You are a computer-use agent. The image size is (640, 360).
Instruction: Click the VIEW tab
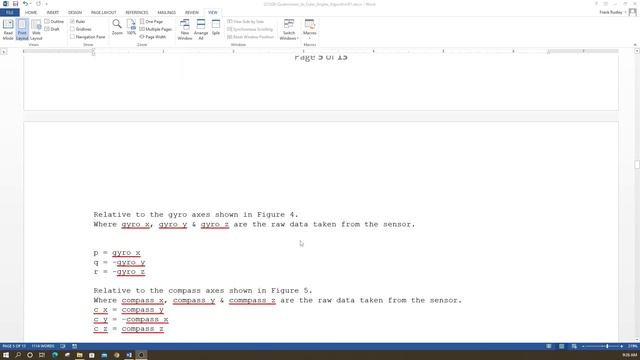[213, 12]
